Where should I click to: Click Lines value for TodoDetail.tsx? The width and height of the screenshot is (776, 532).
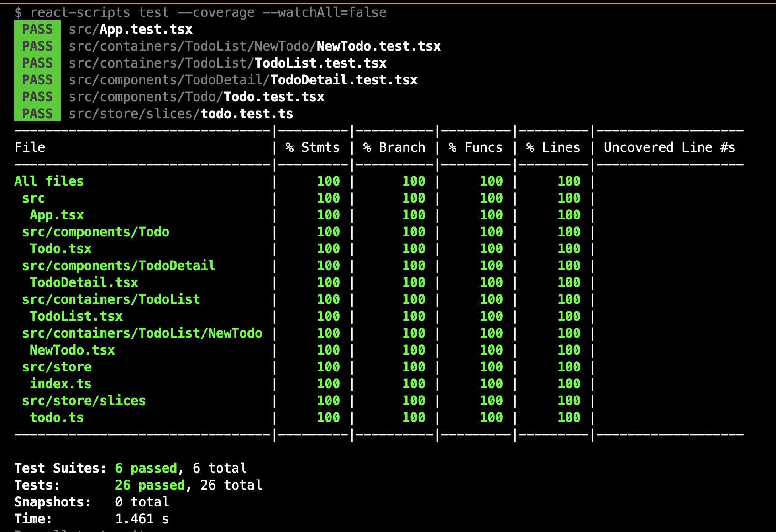[569, 282]
